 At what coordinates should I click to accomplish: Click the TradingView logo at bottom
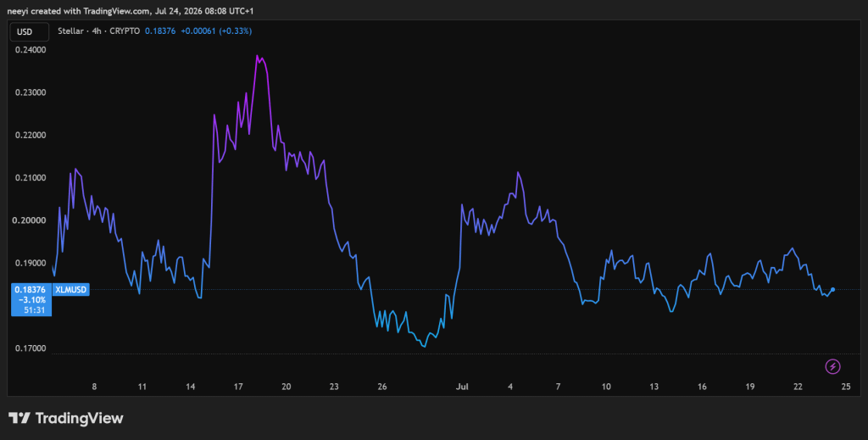[66, 419]
